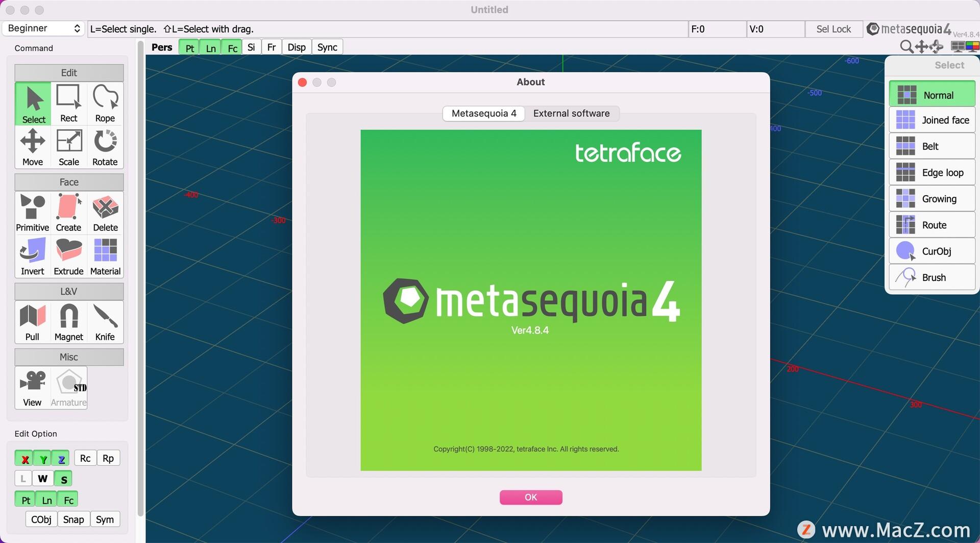Toggle the Y axis edit option
The height and width of the screenshot is (543, 980).
(x=43, y=459)
